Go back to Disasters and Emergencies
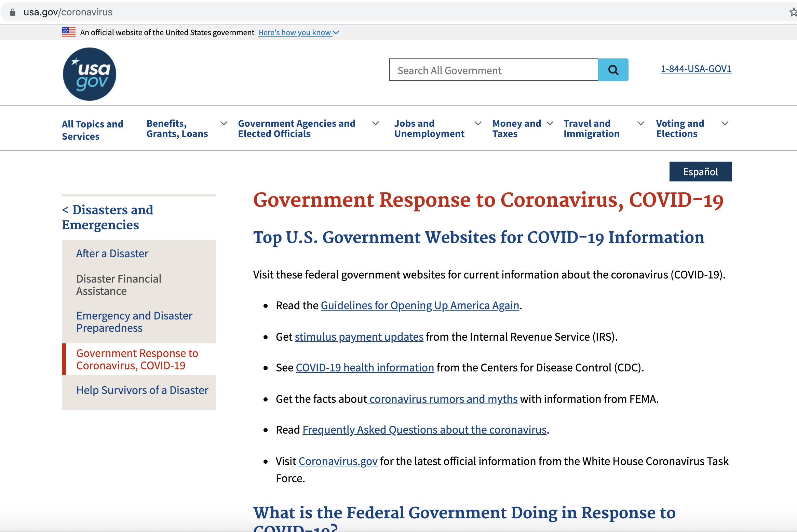797x532 pixels. [x=107, y=217]
